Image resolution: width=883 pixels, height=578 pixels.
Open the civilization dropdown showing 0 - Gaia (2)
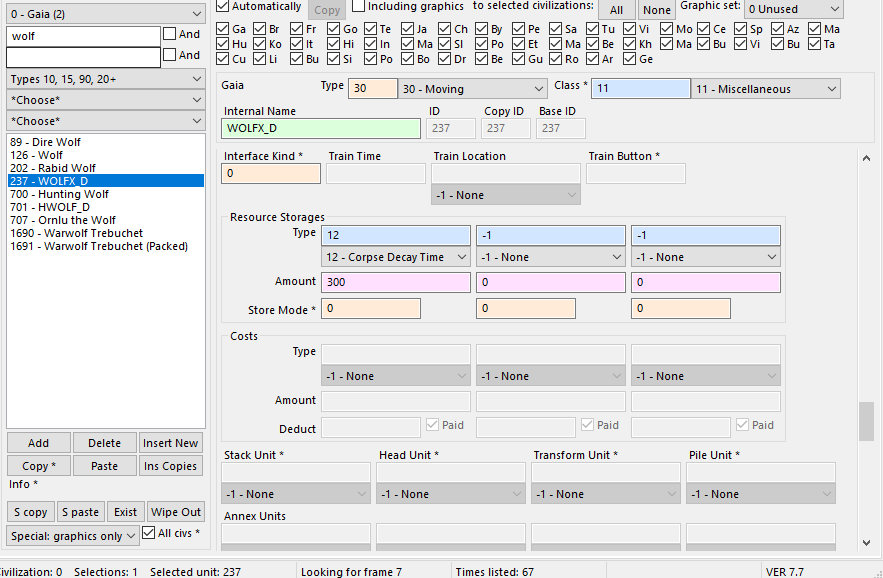tap(106, 14)
